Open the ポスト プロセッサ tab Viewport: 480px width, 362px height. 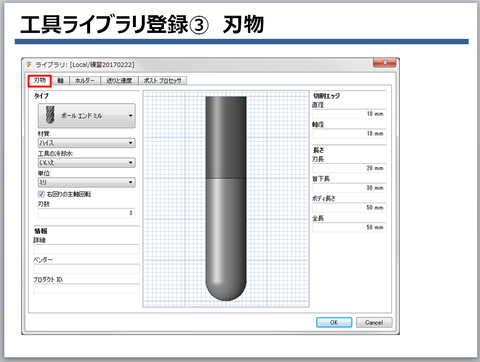[x=163, y=81]
